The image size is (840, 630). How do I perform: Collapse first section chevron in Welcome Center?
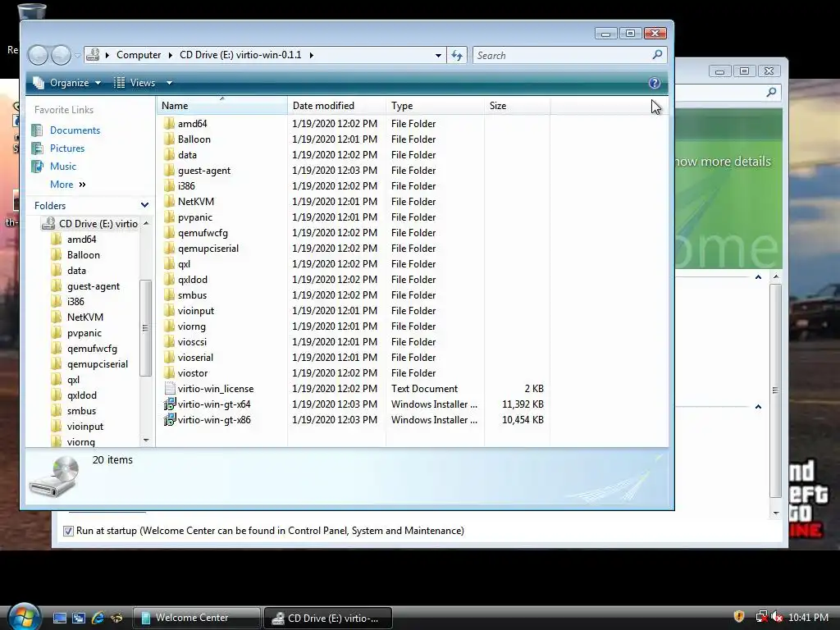758,277
